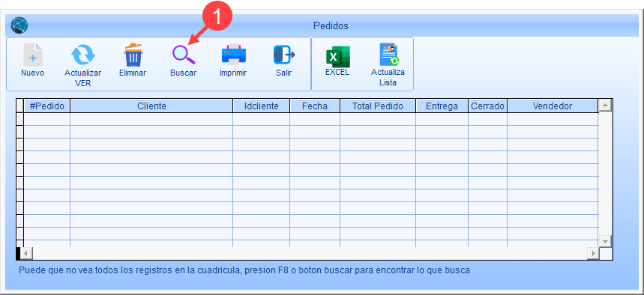Click the horizontal scrollbar right arrow
The image size is (644, 295).
593,253
